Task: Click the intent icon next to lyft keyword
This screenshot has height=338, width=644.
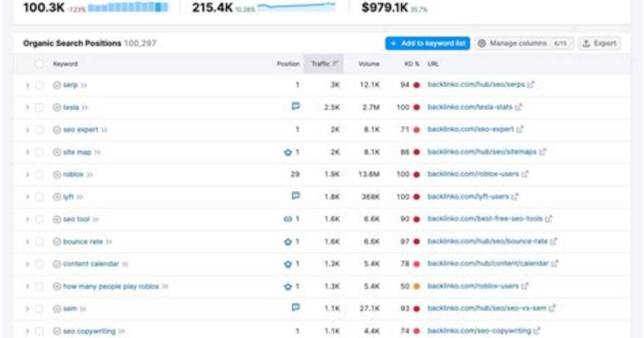Action: pos(57,197)
